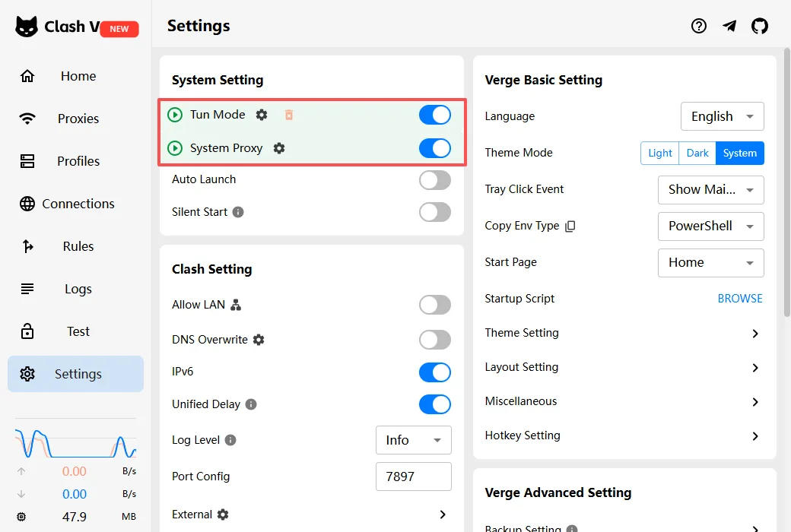Click the Allow LAN network icon
The image size is (791, 532).
pos(236,305)
